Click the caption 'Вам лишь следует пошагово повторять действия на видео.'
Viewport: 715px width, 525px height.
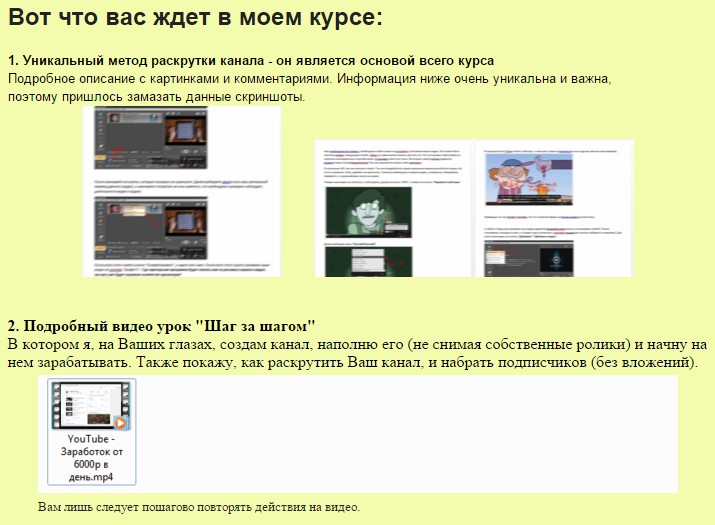point(199,507)
